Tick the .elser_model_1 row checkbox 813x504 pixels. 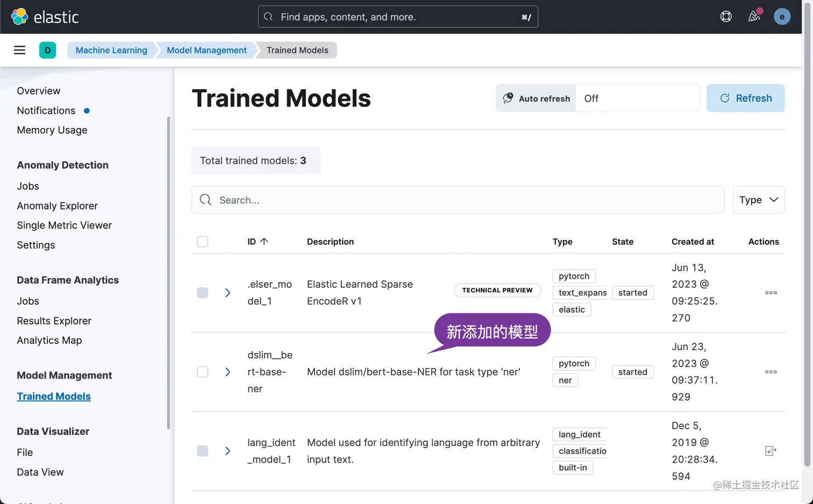pyautogui.click(x=203, y=293)
